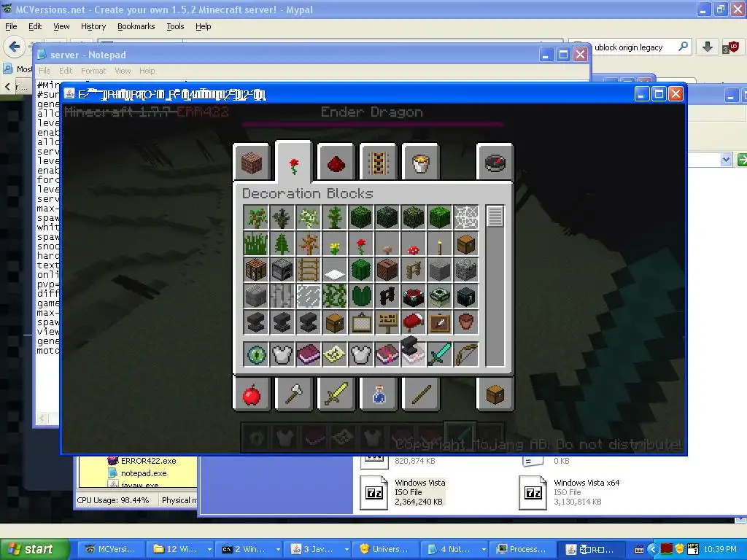
Task: Pick the glass pane item
Action: pos(309,296)
